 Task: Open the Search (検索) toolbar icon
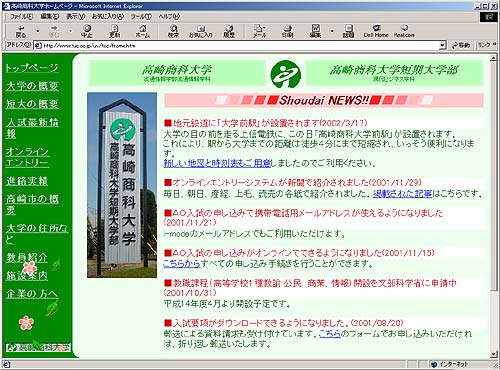(173, 31)
